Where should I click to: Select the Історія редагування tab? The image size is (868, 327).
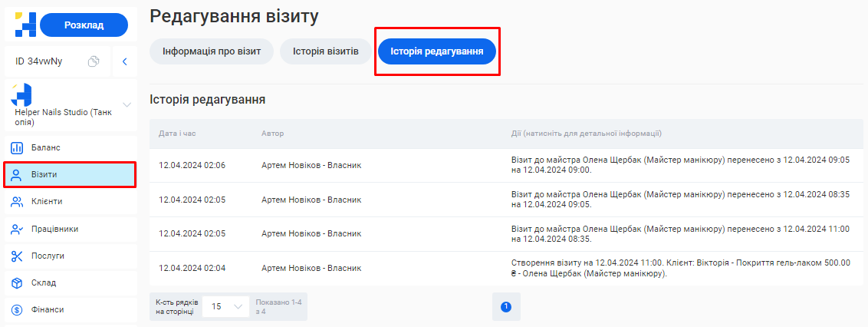tap(436, 51)
